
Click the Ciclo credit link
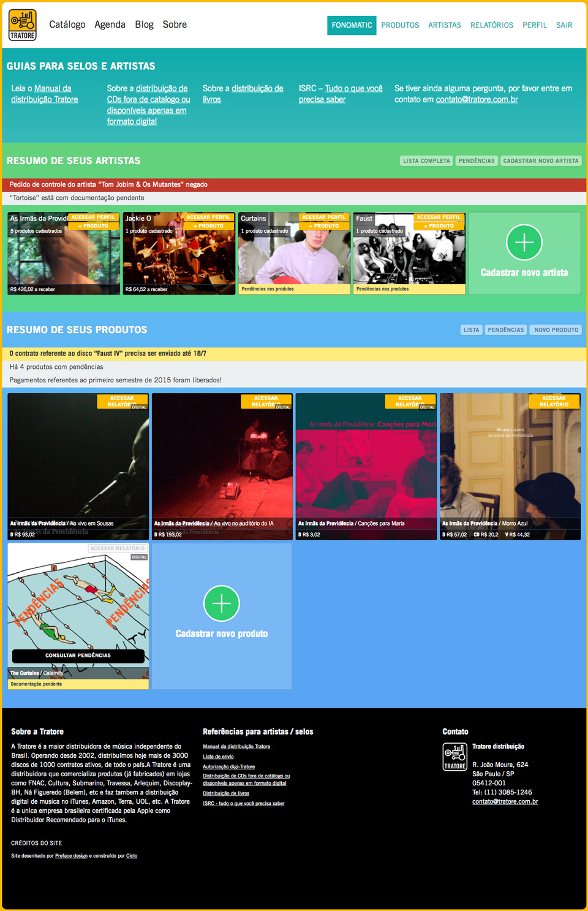tap(132, 856)
